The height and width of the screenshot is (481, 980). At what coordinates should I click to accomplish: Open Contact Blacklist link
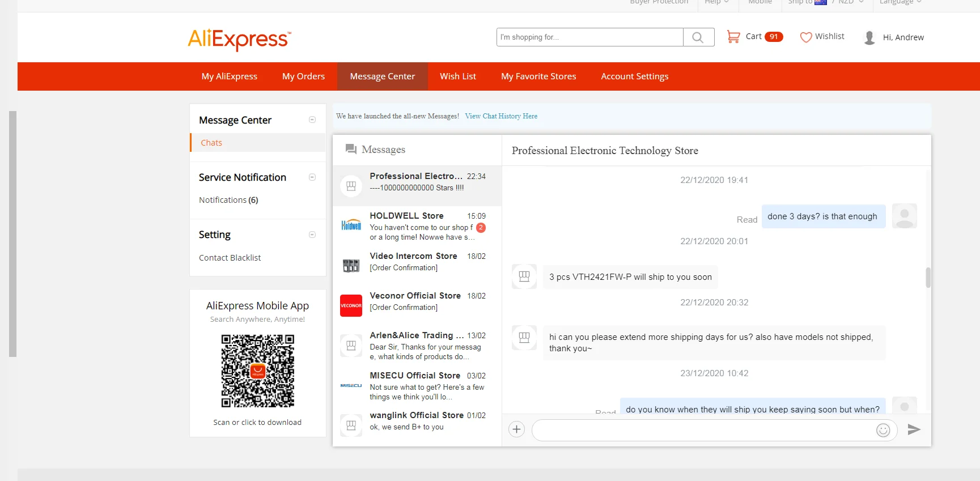click(230, 258)
